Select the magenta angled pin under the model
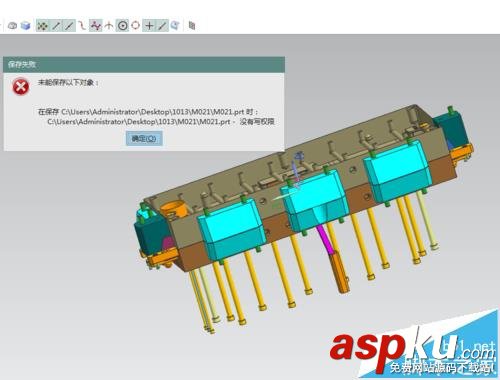This screenshot has height=380, width=500. pos(324,240)
